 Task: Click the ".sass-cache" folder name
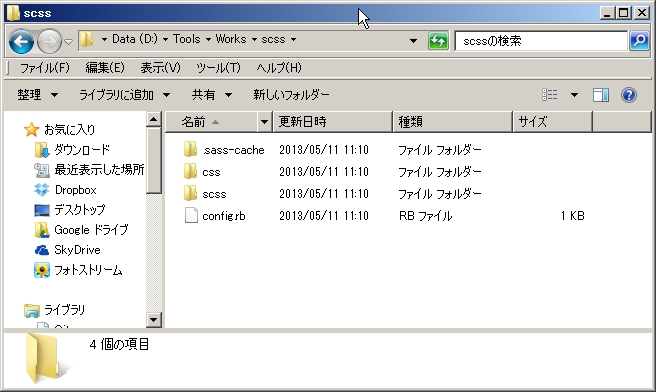(x=233, y=150)
